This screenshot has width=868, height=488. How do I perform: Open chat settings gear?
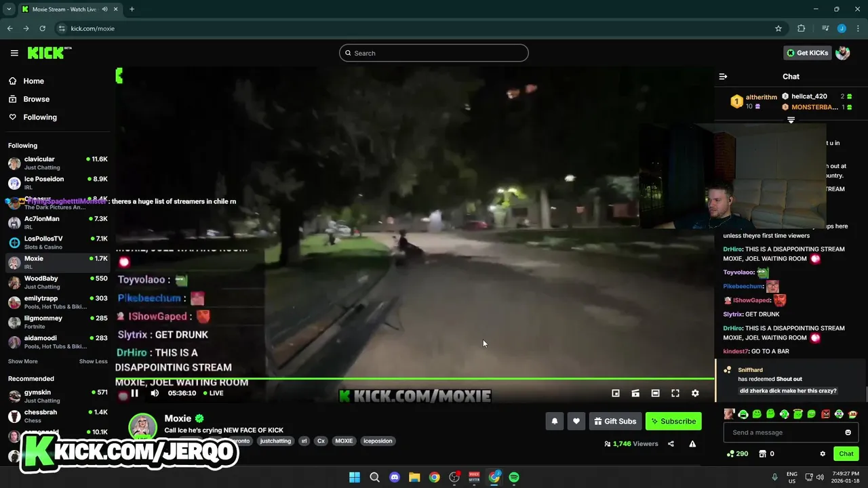823,453
